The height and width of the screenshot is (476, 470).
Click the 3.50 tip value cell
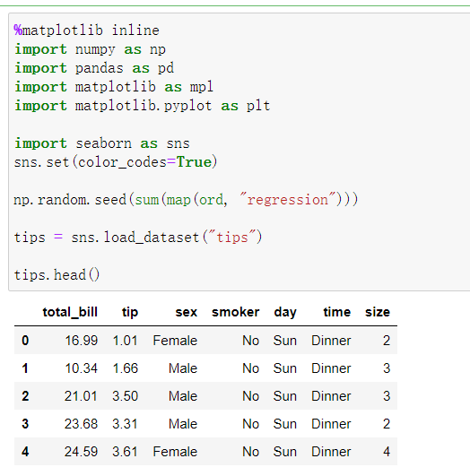pos(126,396)
